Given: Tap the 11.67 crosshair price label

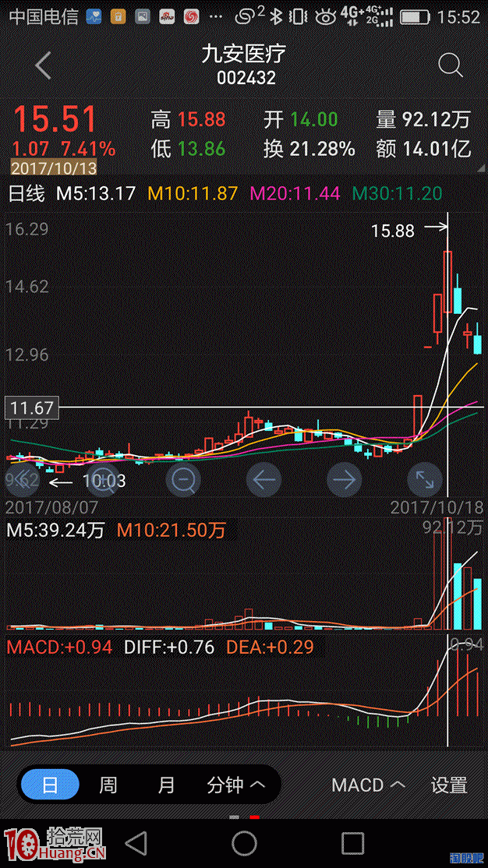Looking at the screenshot, I should pyautogui.click(x=31, y=408).
